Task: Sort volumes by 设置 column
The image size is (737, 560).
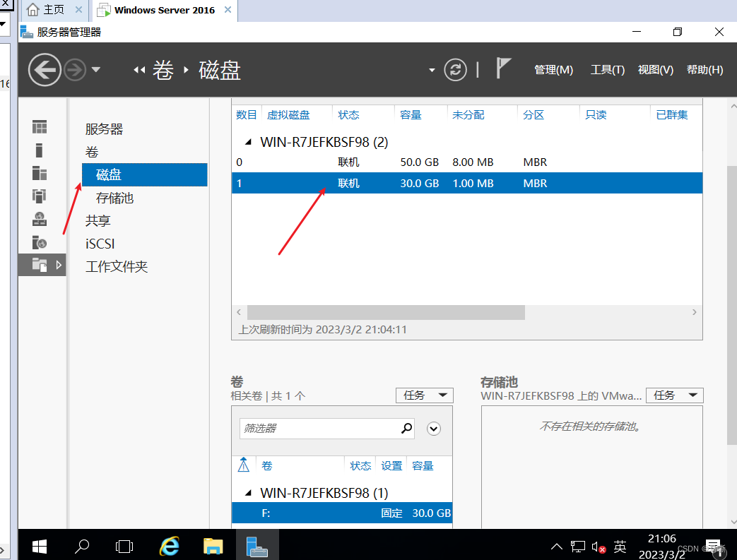Action: [391, 465]
